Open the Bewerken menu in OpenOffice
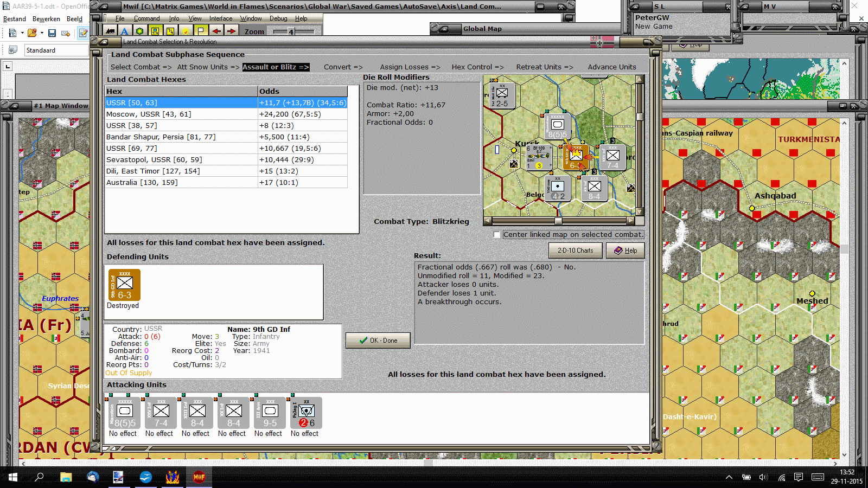 pyautogui.click(x=46, y=18)
